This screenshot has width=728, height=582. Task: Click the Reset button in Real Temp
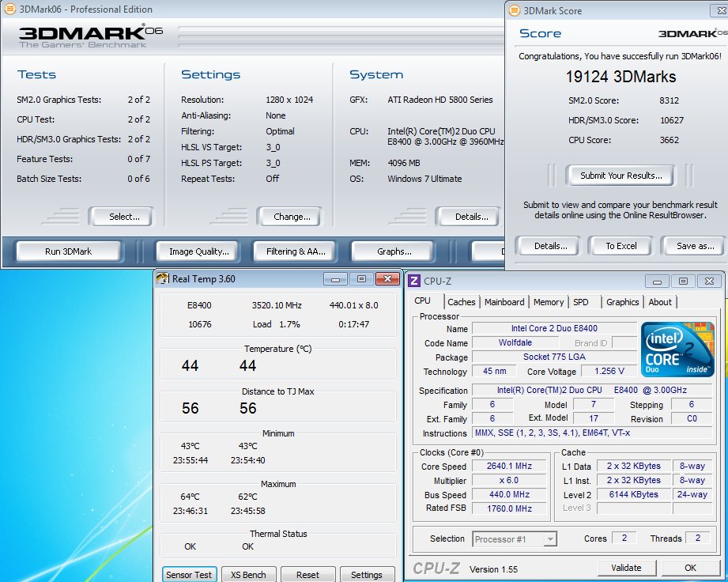[307, 575]
